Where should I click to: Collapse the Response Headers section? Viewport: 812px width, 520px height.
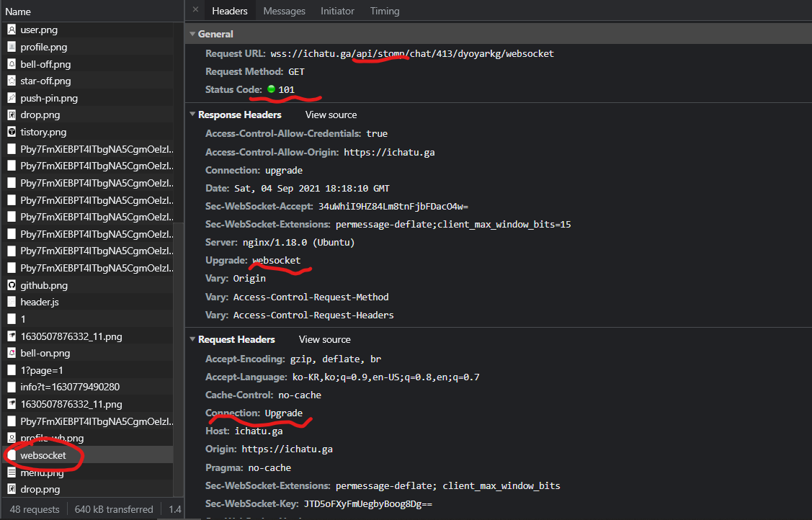tap(192, 114)
